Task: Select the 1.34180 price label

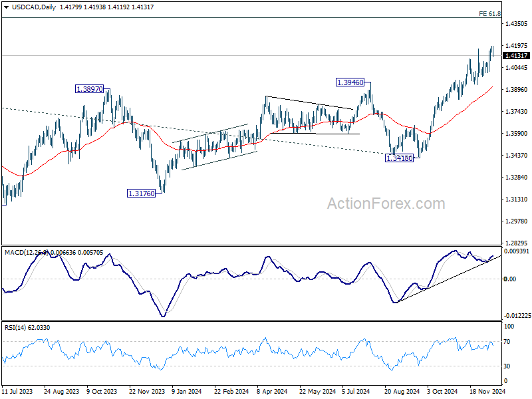Action: [x=400, y=158]
